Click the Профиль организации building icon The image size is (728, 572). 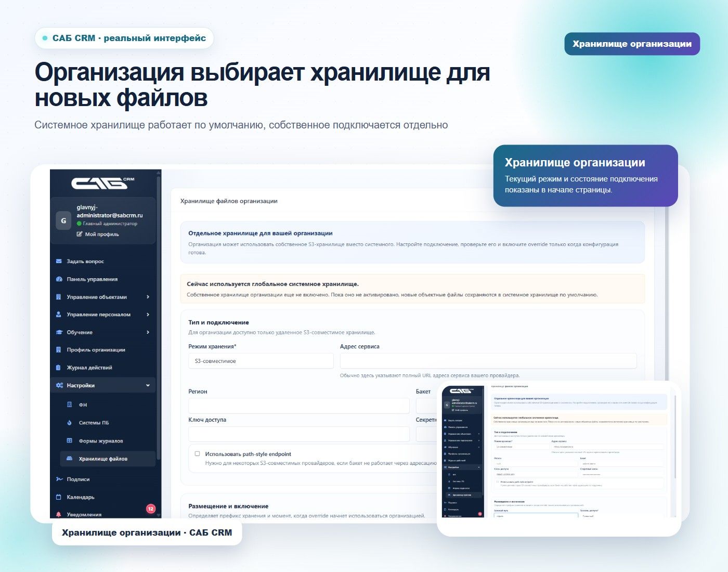59,350
